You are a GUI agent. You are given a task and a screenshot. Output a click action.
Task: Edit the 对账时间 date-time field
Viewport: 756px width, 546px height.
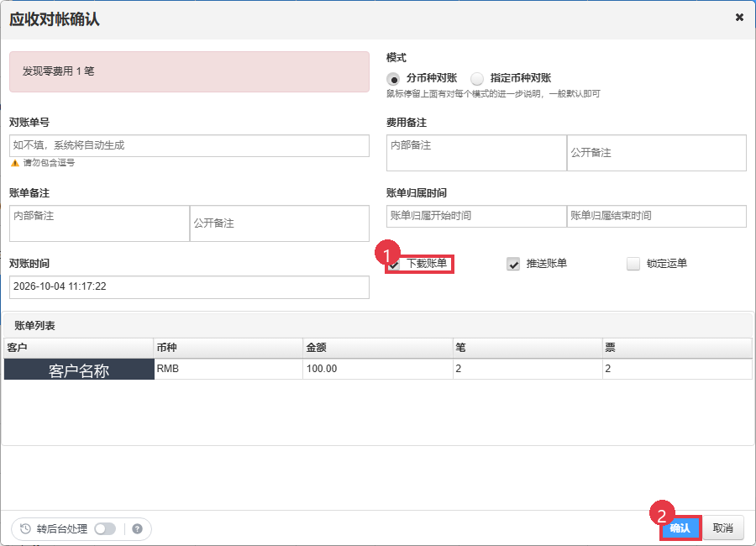tap(189, 287)
